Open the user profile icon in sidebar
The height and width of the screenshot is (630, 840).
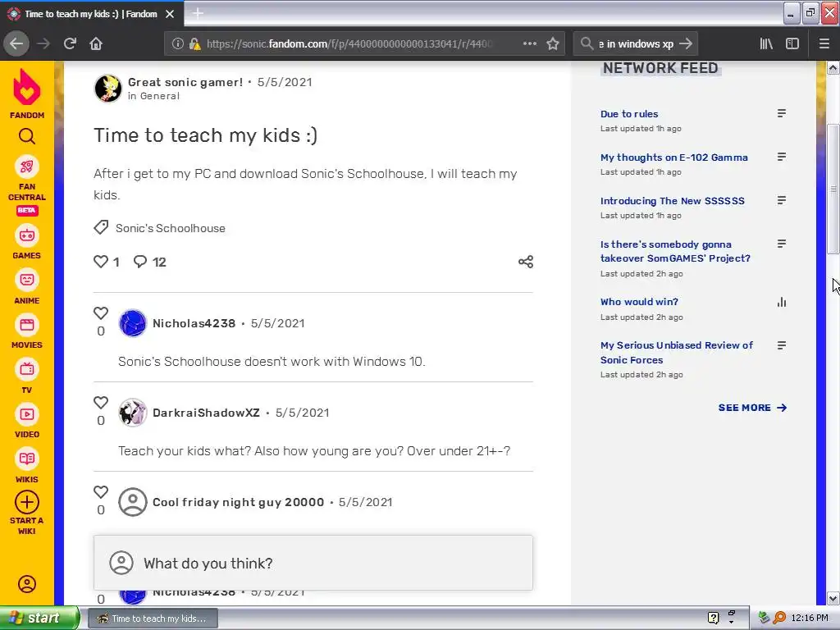pos(27,584)
